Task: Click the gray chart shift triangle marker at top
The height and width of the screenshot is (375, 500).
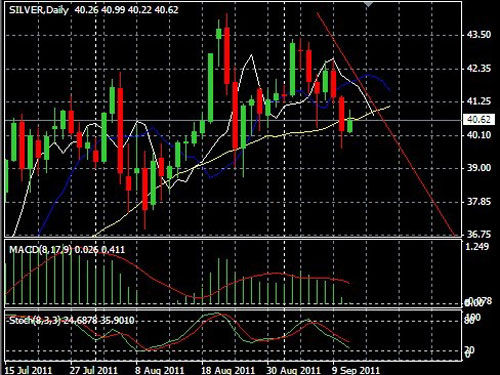Action: click(x=368, y=4)
